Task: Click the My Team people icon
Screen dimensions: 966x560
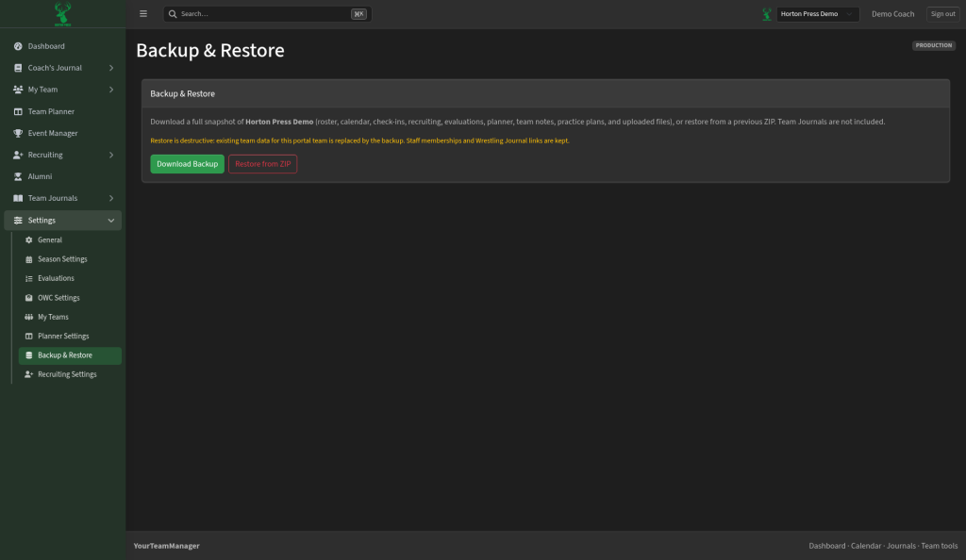Action: (x=18, y=90)
